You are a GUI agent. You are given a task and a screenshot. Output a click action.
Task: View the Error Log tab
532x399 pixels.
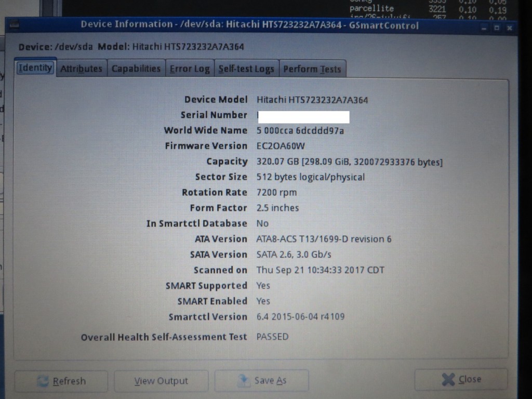tap(190, 69)
